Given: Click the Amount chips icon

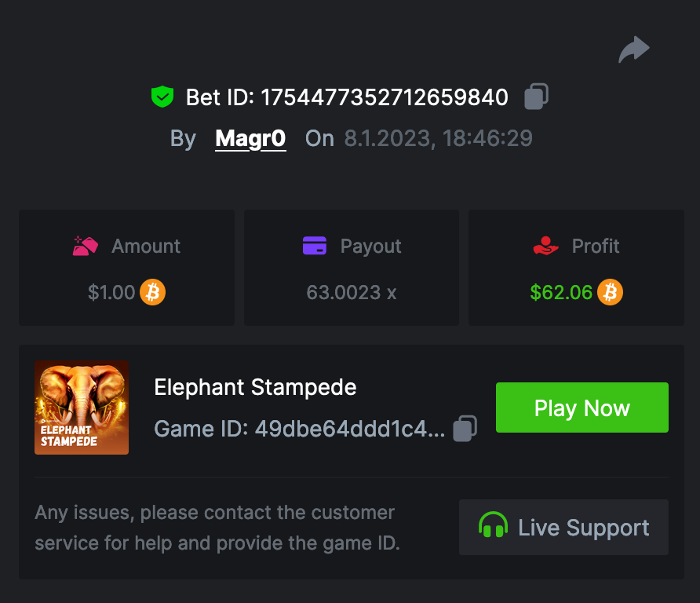Looking at the screenshot, I should (x=85, y=246).
